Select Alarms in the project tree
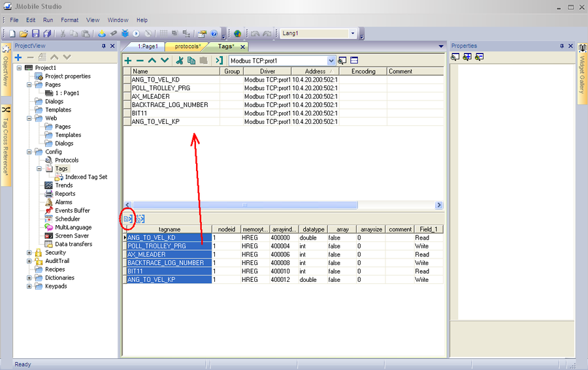 coord(63,202)
